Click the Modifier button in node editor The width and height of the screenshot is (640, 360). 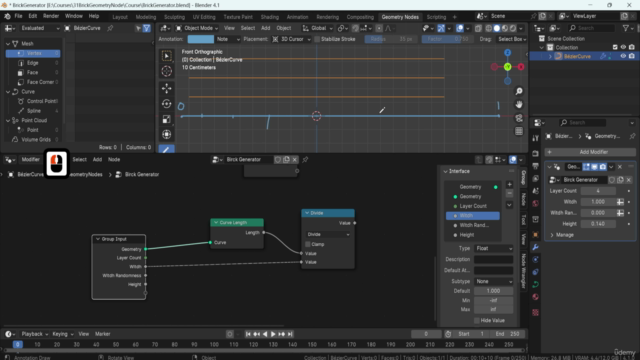point(31,160)
